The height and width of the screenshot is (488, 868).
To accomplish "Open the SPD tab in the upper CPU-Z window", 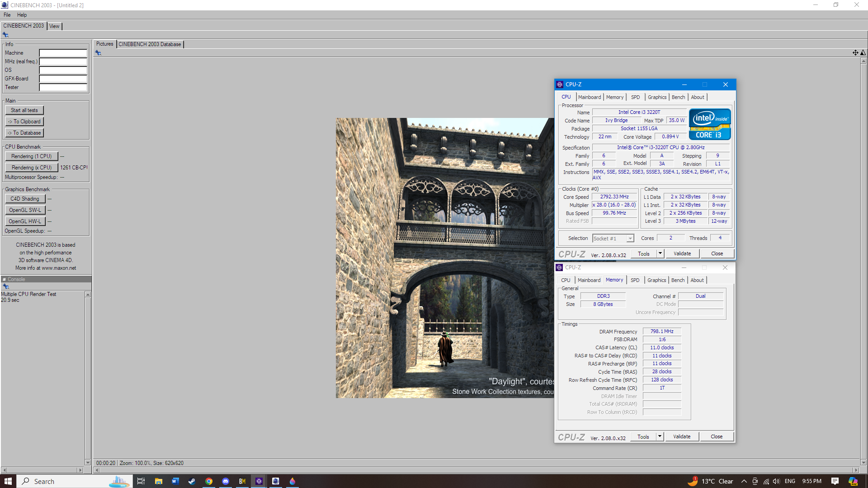I will click(635, 97).
